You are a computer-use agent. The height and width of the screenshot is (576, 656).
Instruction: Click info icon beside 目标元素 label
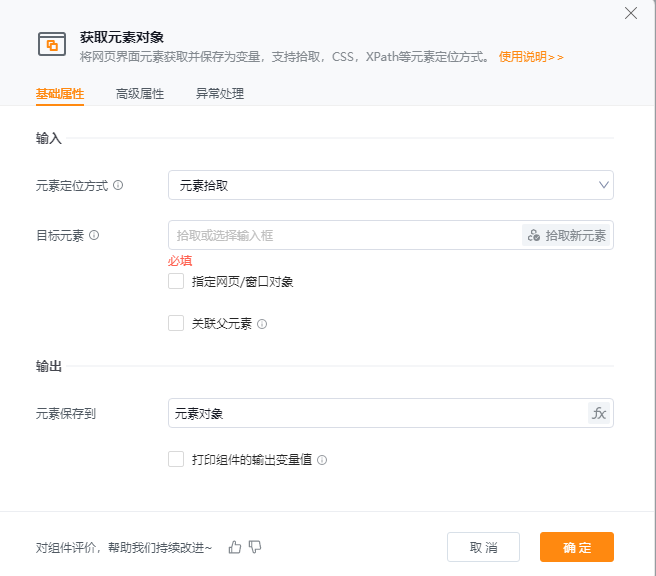click(x=94, y=235)
